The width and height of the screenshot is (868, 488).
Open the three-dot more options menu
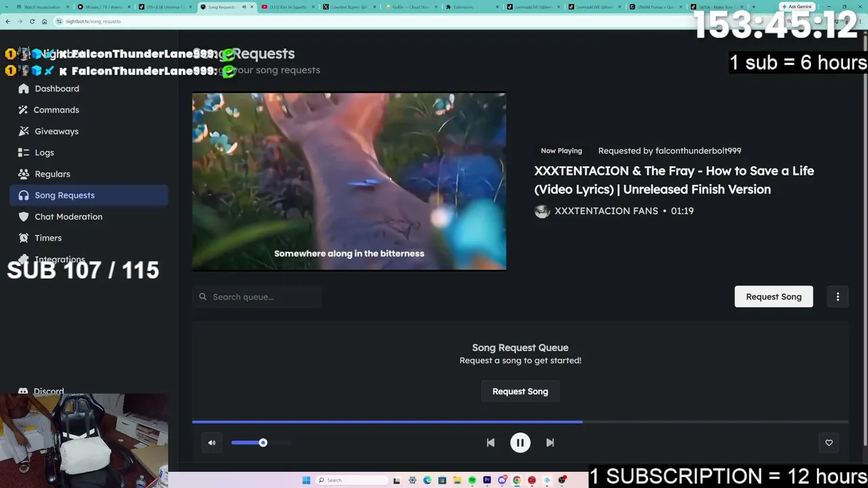pyautogui.click(x=837, y=297)
